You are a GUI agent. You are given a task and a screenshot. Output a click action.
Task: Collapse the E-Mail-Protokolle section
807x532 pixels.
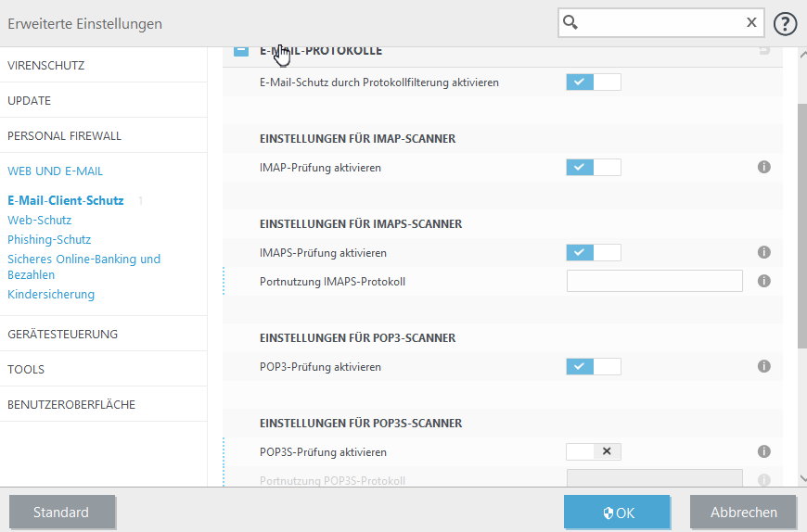tap(241, 51)
